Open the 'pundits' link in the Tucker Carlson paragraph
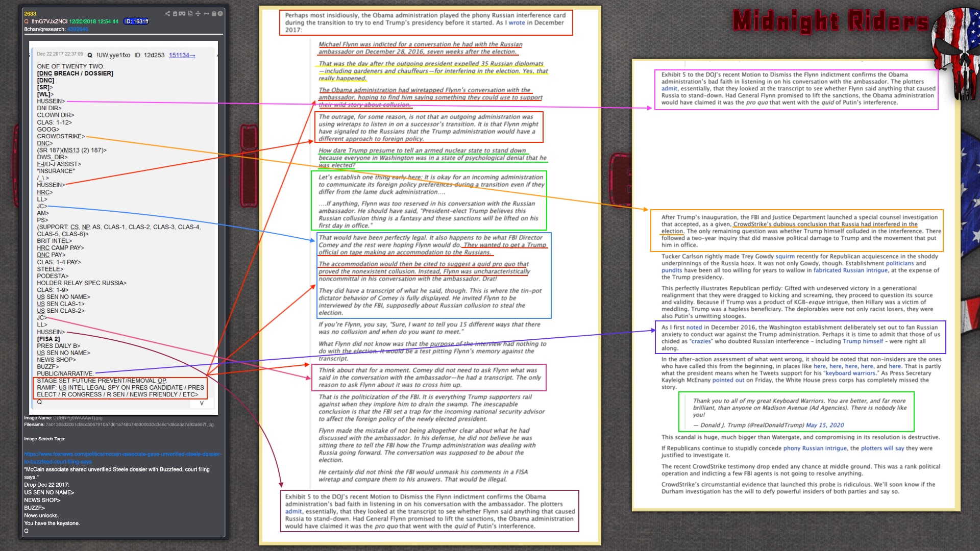Screen dimensions: 980x551 click(672, 270)
